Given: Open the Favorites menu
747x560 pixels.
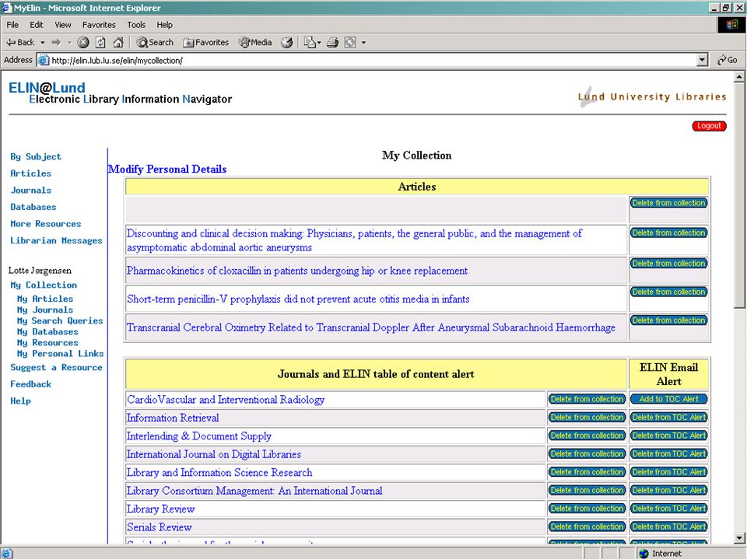Looking at the screenshot, I should [x=99, y=25].
